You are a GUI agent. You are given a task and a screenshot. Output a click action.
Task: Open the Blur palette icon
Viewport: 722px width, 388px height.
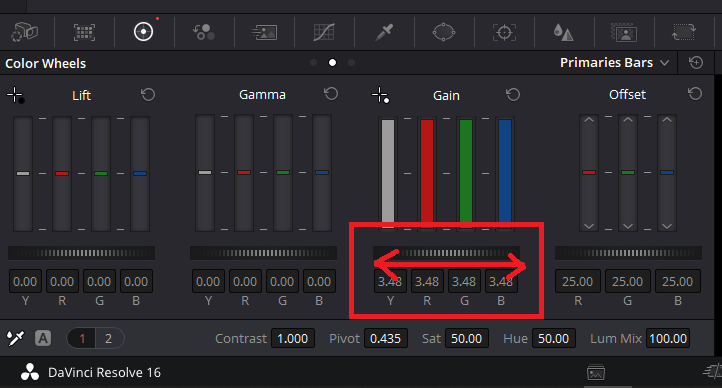coord(564,32)
